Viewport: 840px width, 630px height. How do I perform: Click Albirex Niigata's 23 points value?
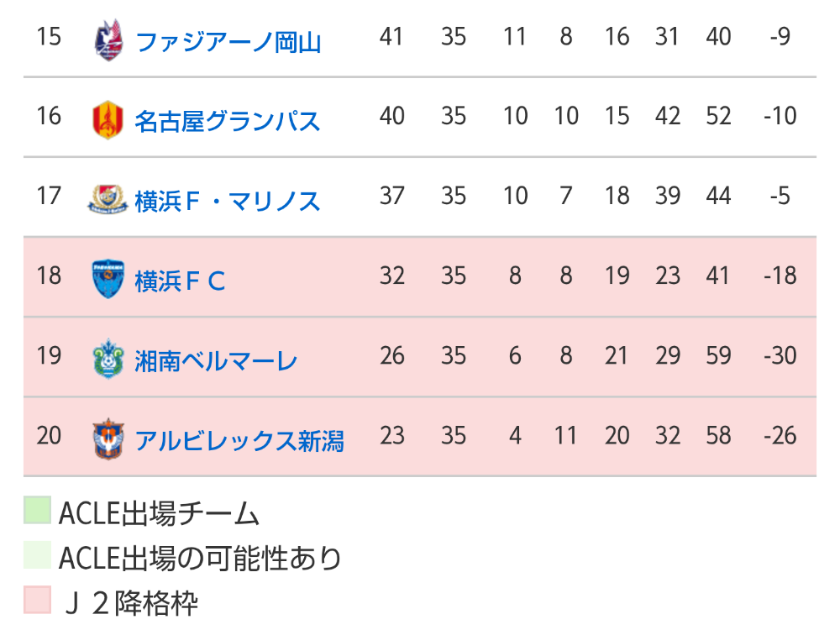point(391,436)
